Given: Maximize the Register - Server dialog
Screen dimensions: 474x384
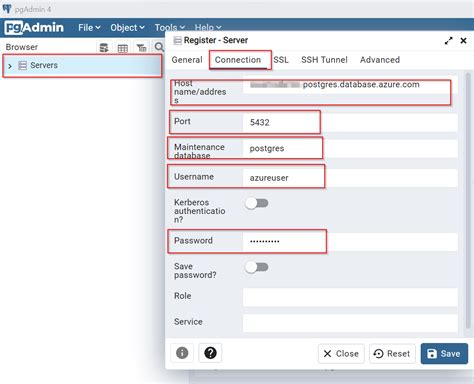Looking at the screenshot, I should pos(449,41).
